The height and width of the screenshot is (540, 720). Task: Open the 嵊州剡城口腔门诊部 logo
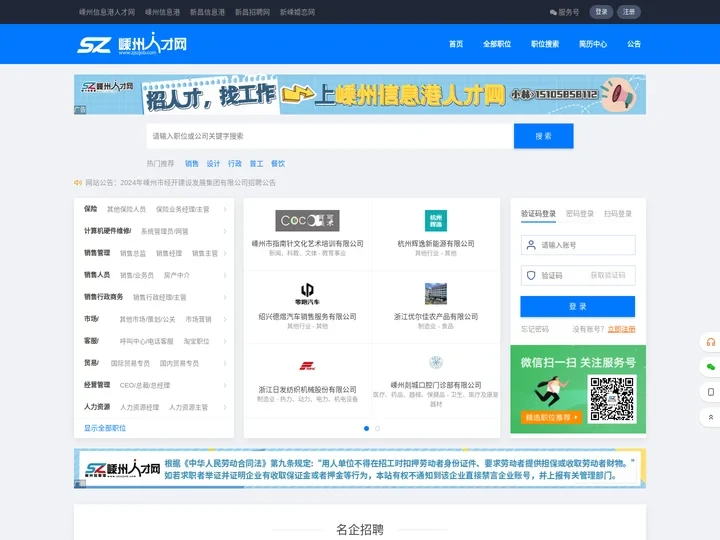(436, 362)
